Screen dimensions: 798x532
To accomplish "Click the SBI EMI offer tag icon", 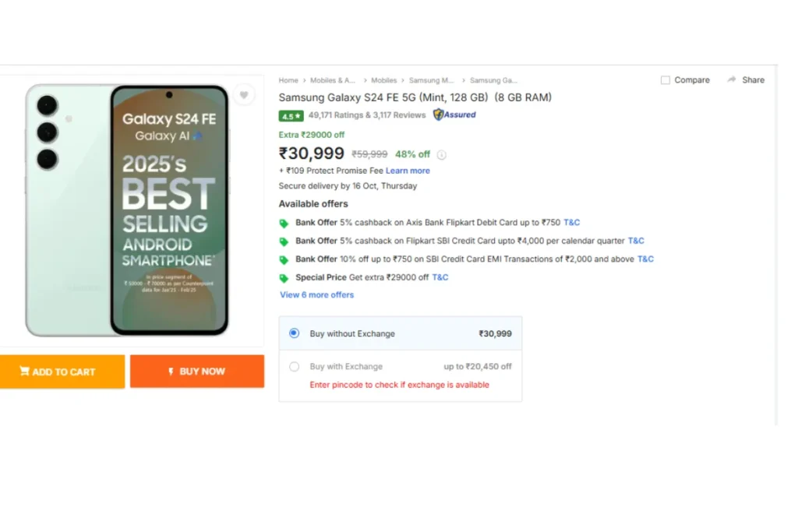I will click(284, 259).
